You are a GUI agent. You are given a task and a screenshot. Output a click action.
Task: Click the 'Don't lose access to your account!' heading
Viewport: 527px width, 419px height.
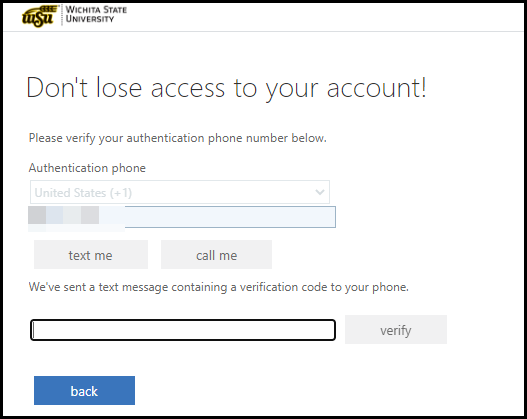[227, 88]
